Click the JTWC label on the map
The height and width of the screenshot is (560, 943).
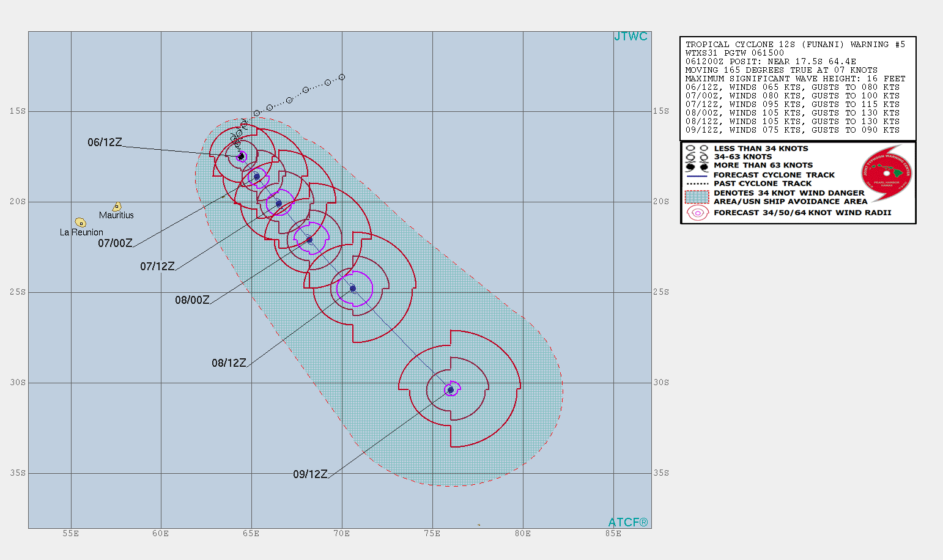(631, 37)
